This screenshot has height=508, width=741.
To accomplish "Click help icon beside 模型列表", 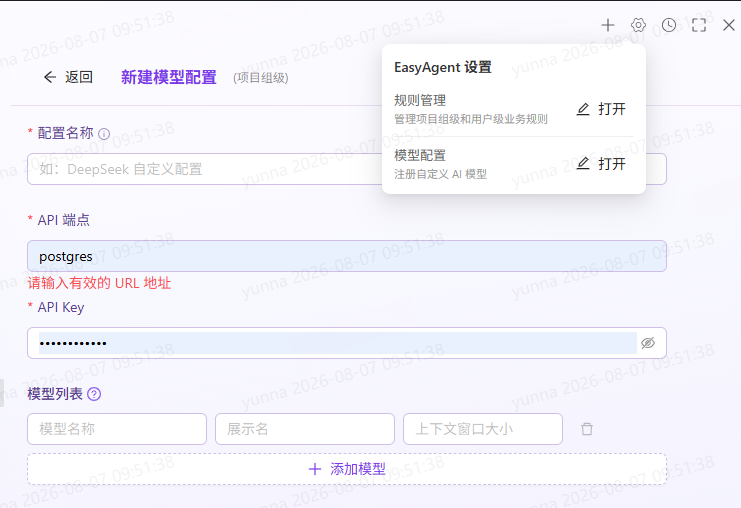I will (94, 394).
